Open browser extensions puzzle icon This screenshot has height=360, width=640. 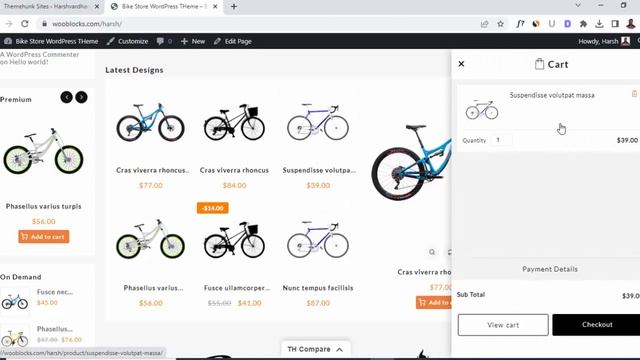583,24
